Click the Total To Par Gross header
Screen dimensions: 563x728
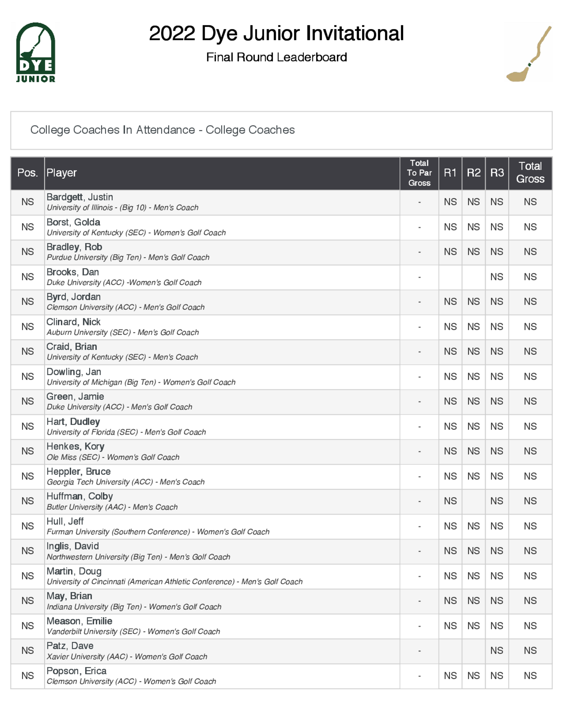419,173
